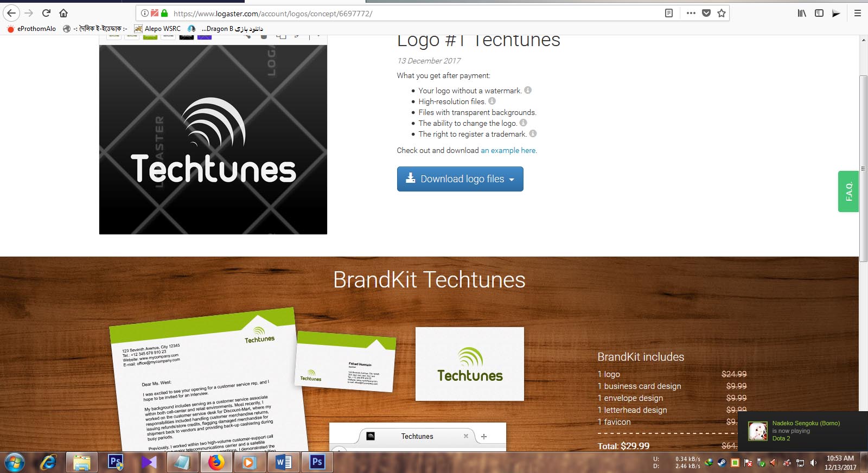Show the Firefox sidebar

819,13
